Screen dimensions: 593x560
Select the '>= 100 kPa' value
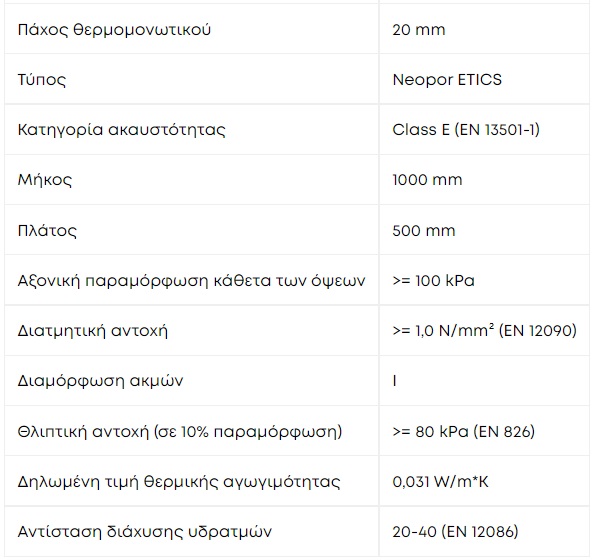pos(433,281)
